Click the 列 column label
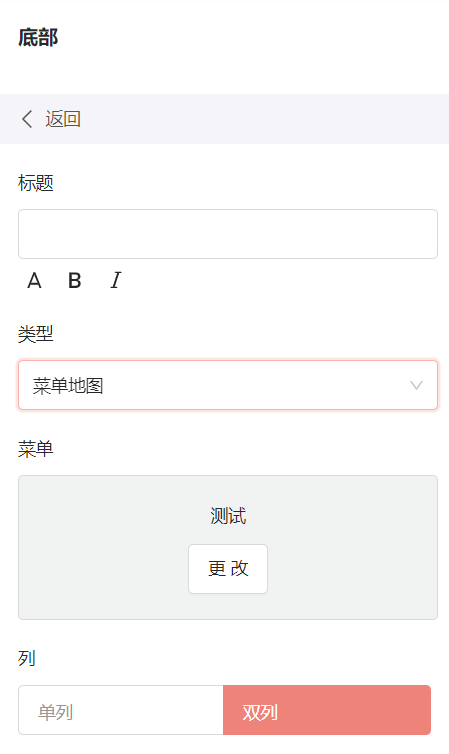Viewport: 449px width, 754px height. coord(27,658)
